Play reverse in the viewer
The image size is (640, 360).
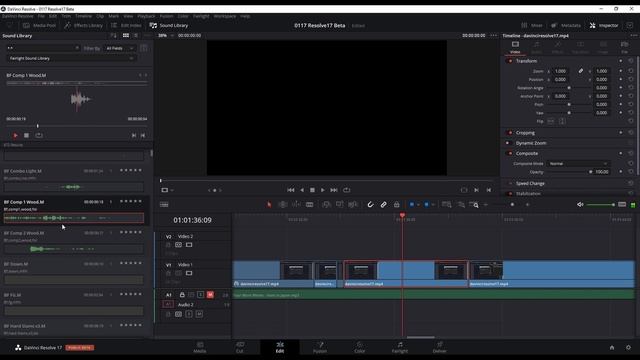coord(302,190)
